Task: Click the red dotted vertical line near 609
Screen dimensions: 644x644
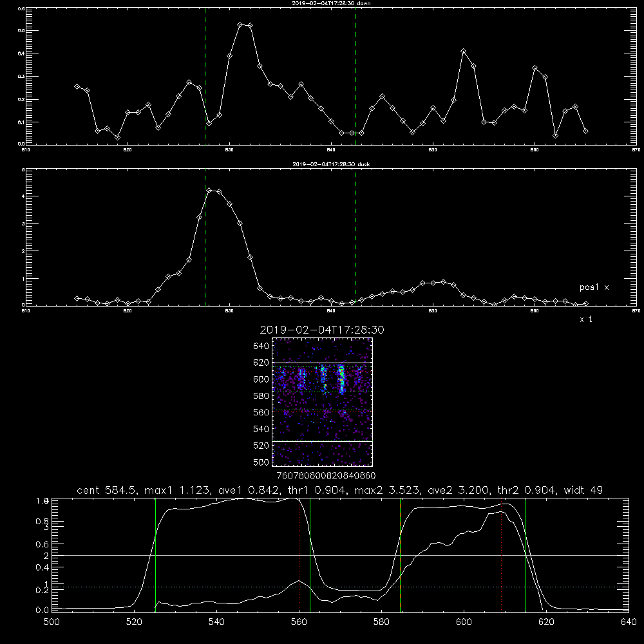Action: (501, 555)
